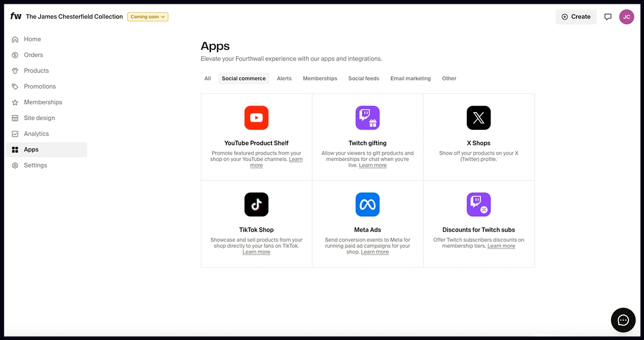
Task: Select the X Shops app icon
Action: click(478, 118)
